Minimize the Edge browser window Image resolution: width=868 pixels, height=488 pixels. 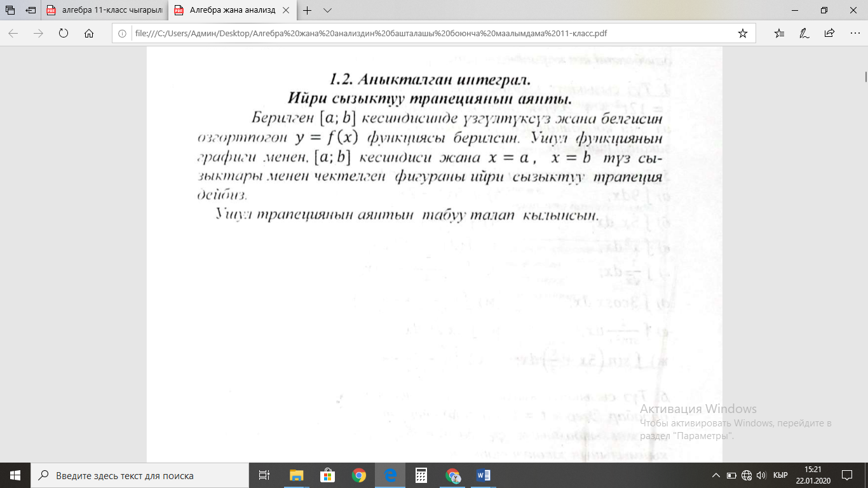794,10
